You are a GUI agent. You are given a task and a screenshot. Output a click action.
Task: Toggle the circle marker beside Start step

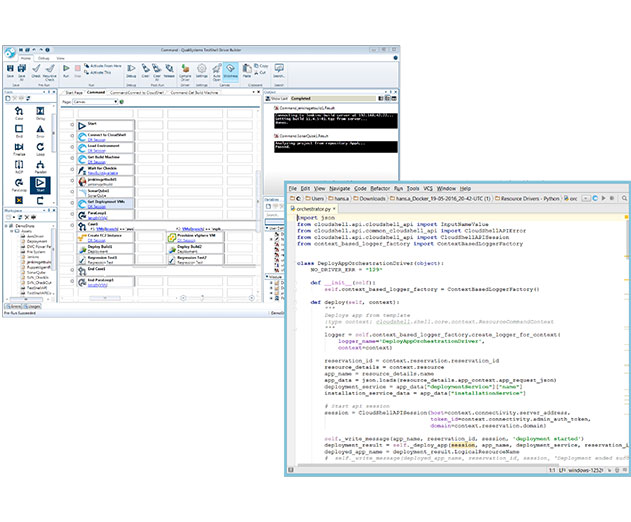[x=72, y=125]
